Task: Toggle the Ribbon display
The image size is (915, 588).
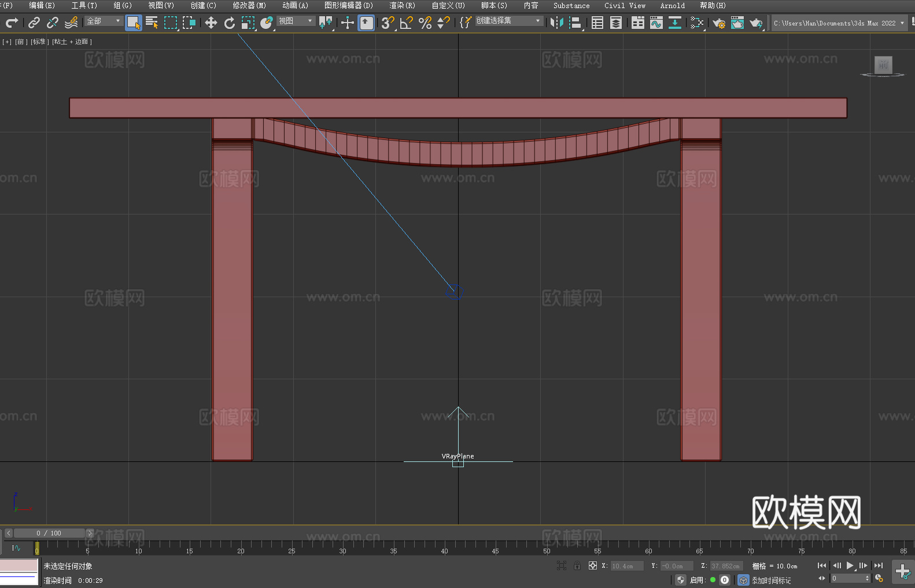Action: (x=638, y=23)
